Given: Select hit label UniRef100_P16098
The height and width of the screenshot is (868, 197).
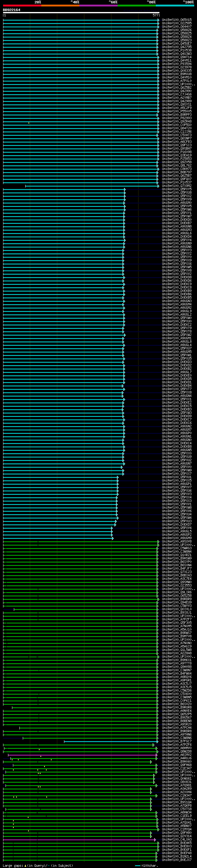Looking at the screenshot, I should pos(176,152).
